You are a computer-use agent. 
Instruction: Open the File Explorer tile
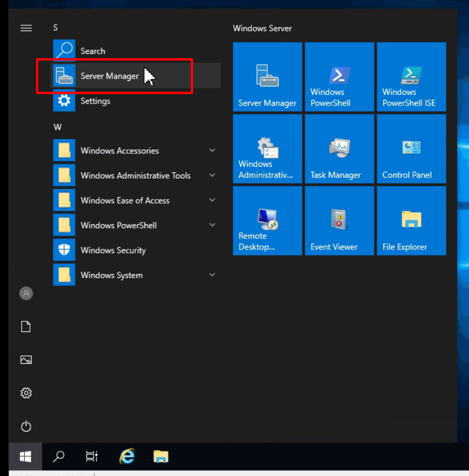click(x=411, y=221)
